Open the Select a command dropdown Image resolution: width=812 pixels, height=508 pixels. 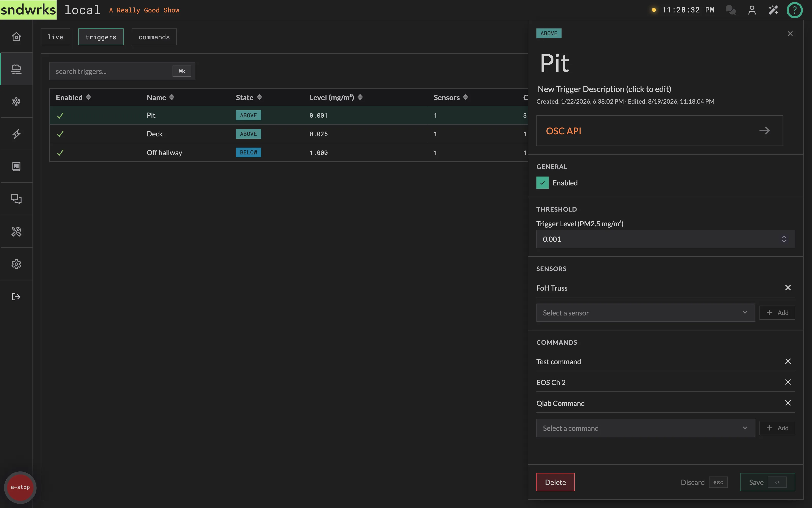pos(646,428)
